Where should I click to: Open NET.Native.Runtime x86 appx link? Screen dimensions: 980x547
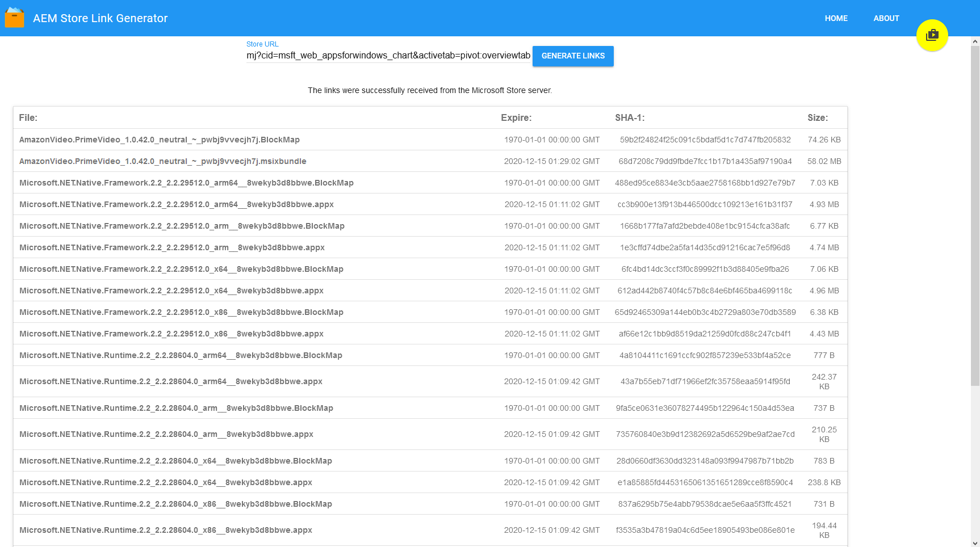point(166,530)
